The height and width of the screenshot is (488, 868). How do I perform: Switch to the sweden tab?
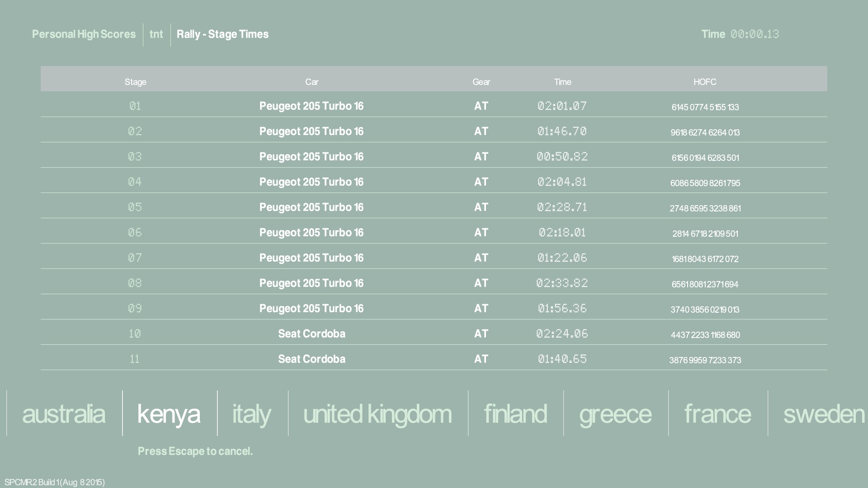(824, 414)
